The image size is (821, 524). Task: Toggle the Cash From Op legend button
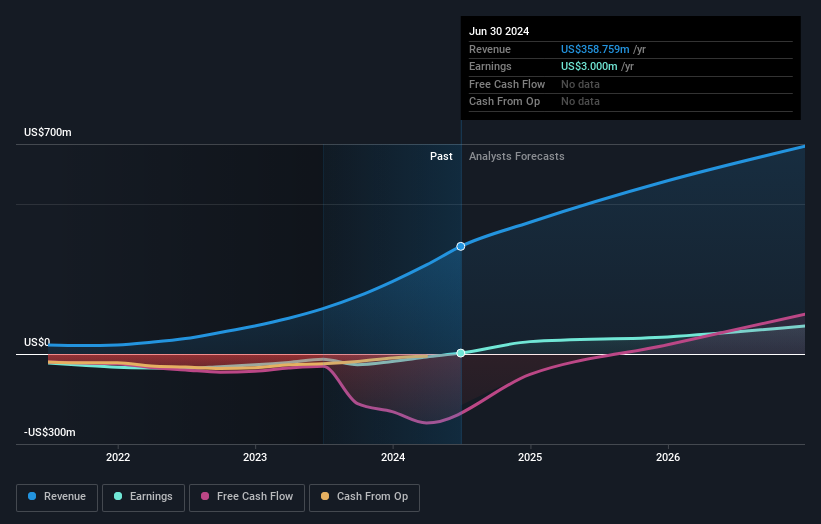click(x=364, y=497)
